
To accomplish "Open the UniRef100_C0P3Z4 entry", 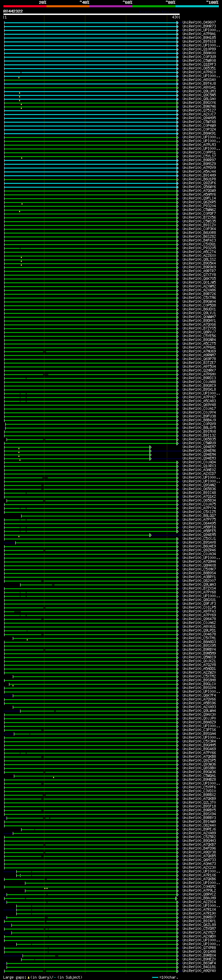I will pyautogui.click(x=199, y=129).
